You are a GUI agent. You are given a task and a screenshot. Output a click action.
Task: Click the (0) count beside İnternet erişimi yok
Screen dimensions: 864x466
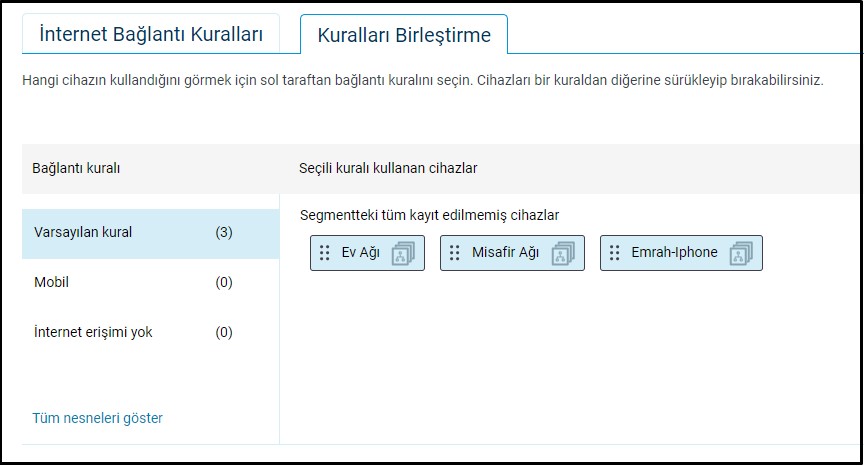coord(224,332)
